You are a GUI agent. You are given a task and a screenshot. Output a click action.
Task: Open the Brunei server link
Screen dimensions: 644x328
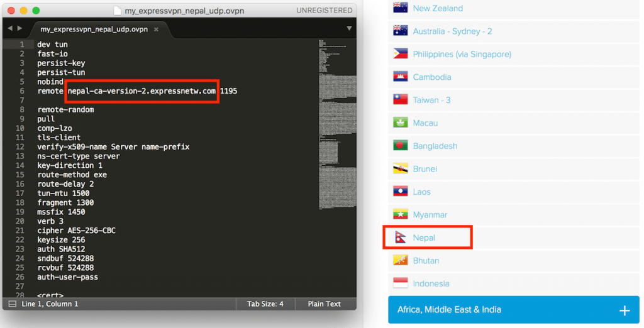(x=425, y=169)
